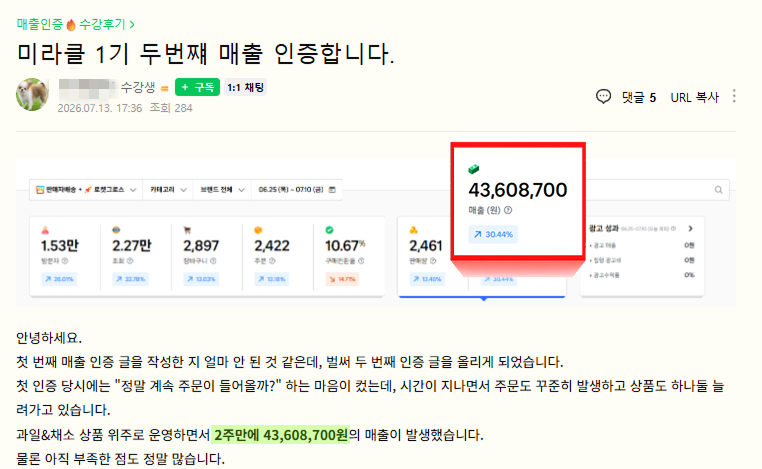Click the fire emoji in board breadcrumb
The width and height of the screenshot is (762, 469).
coord(71,24)
